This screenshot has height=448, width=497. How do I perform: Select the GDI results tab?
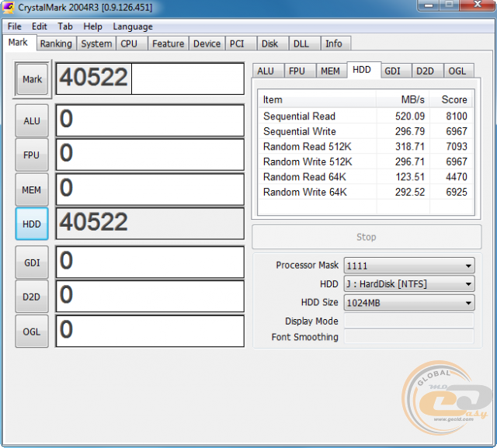click(393, 71)
